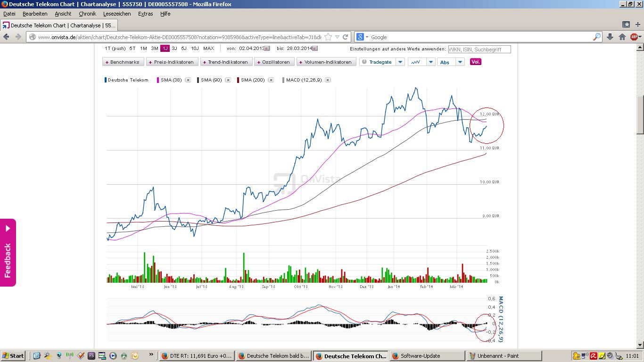
Task: Open the URL history dropdown arrow
Action: [x=337, y=37]
